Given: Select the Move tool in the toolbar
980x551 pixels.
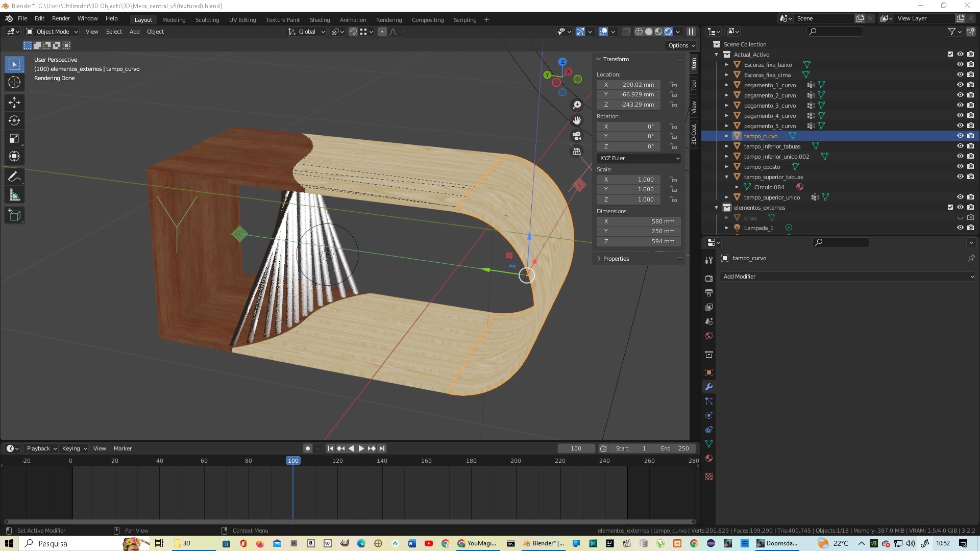Looking at the screenshot, I should tap(14, 103).
